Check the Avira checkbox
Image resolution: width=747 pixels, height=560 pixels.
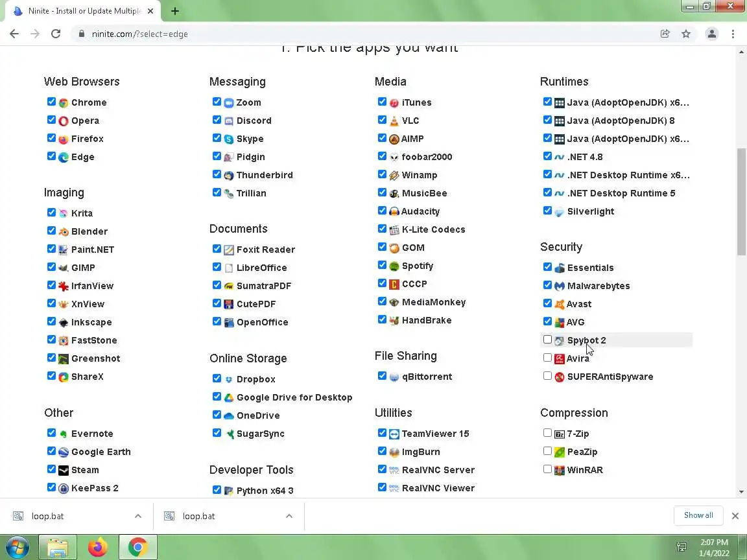[547, 358]
